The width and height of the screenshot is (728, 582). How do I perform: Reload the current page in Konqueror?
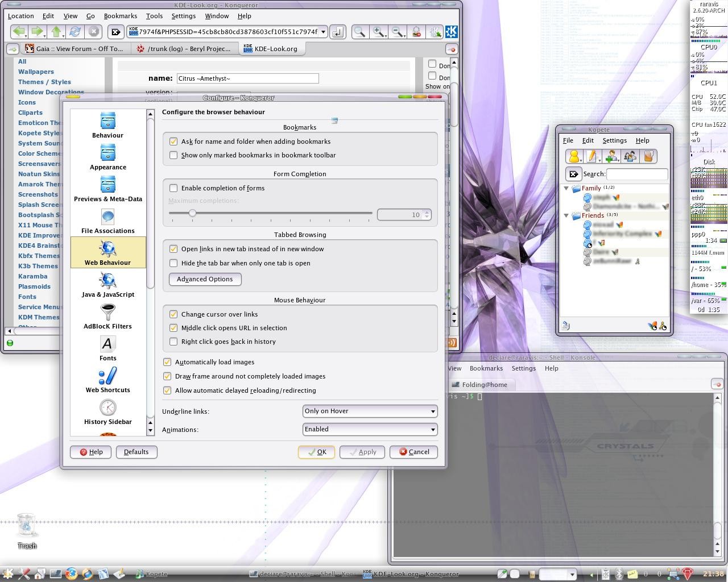(x=75, y=32)
